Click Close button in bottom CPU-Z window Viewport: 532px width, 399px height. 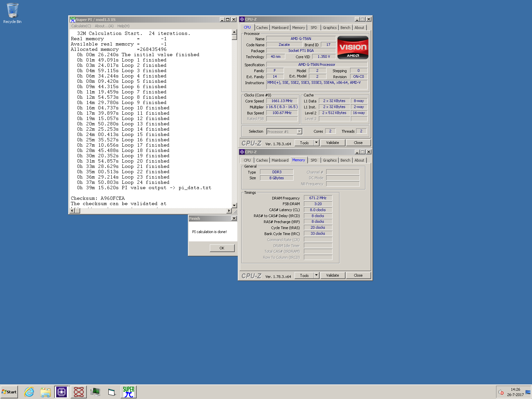358,275
